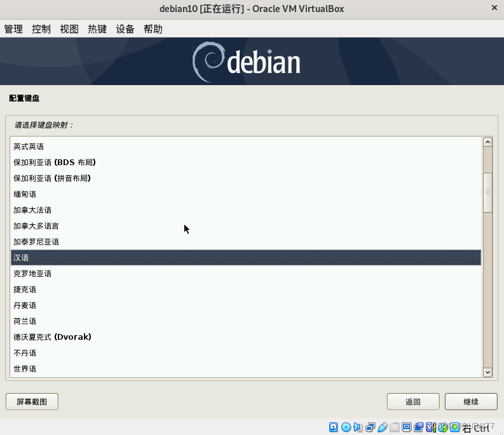
Task: Click the 返回 button
Action: 413,401
